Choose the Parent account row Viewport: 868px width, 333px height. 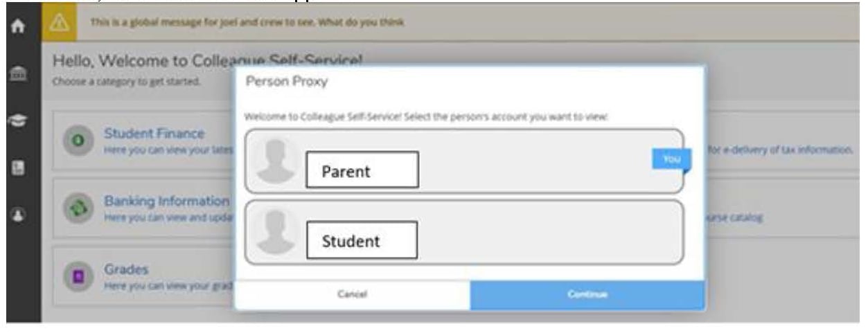tap(464, 161)
